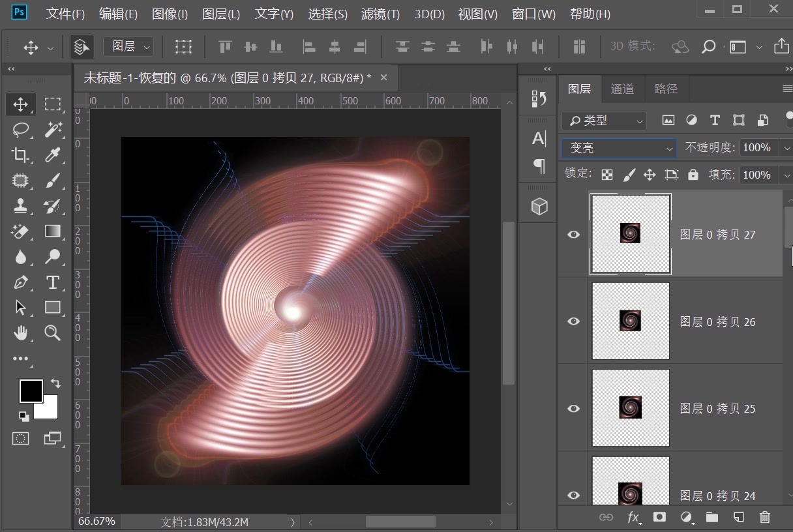
Task: Hide layer 图层 0 拷贝 27
Action: pyautogui.click(x=573, y=235)
